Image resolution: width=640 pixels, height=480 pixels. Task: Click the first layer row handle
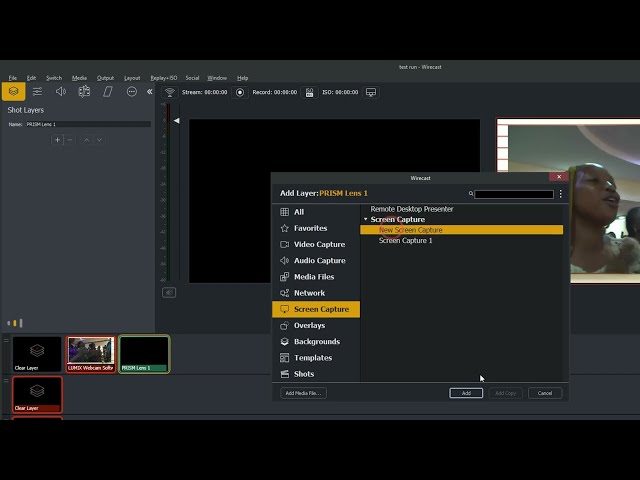click(x=6, y=340)
